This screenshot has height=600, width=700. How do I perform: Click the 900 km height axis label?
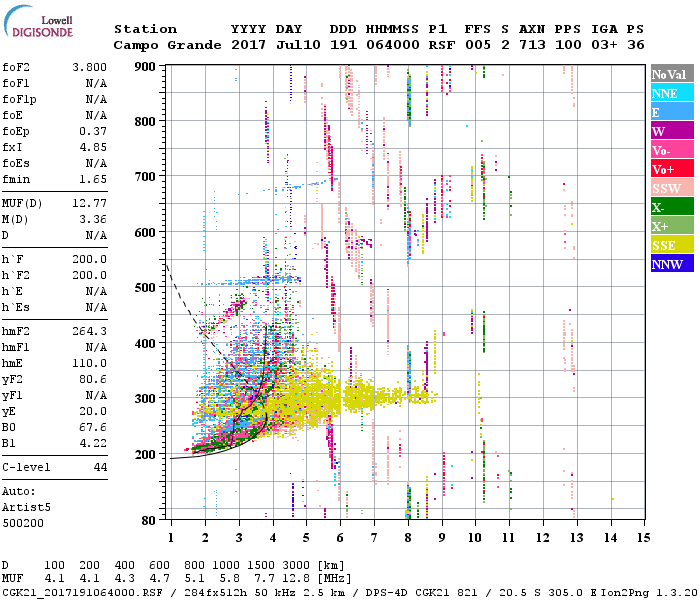click(x=146, y=67)
